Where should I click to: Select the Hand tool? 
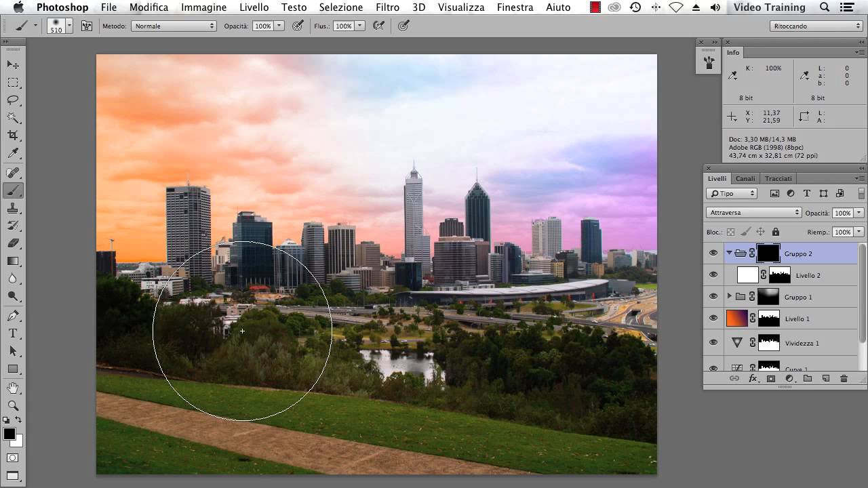[13, 388]
